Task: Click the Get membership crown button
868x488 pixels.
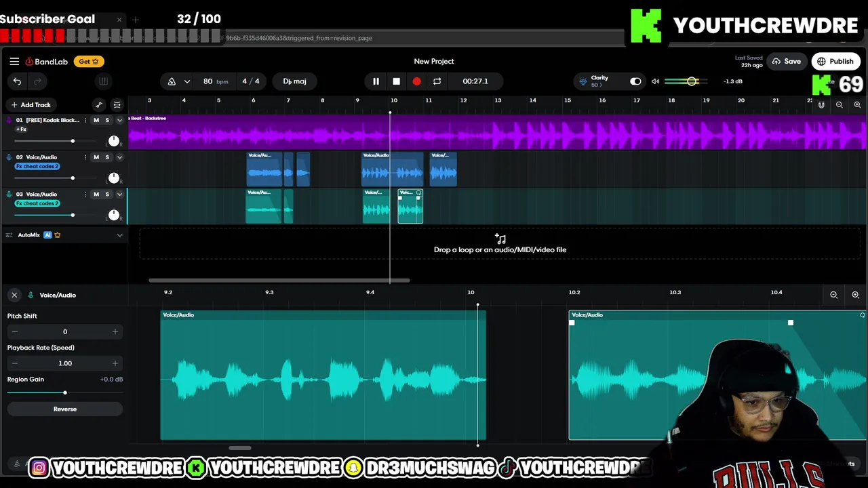Action: (89, 61)
